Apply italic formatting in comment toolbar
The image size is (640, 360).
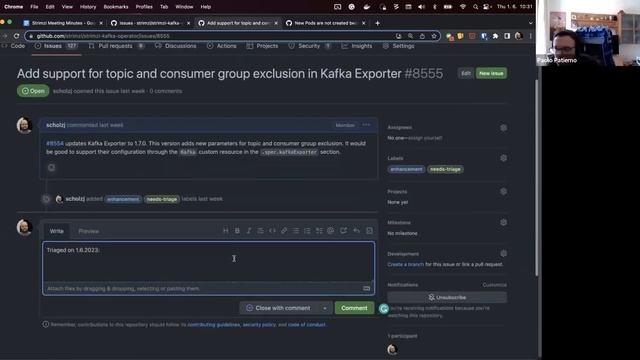click(249, 231)
